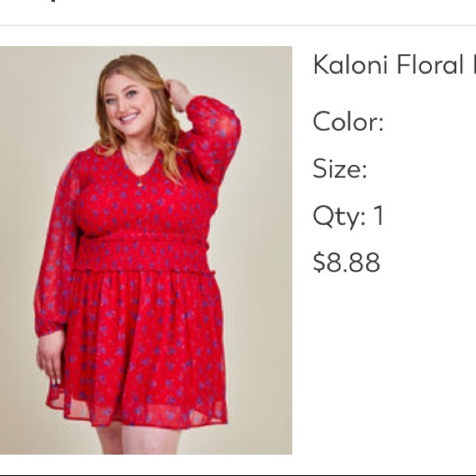
Task: Select the word Floral in the title
Action: click(431, 65)
